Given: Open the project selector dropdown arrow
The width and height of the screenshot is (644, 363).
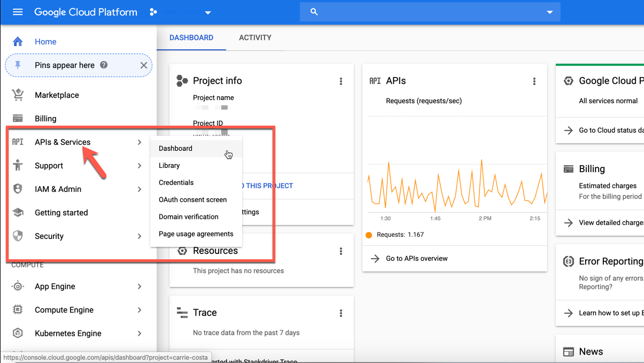Looking at the screenshot, I should 208,13.
